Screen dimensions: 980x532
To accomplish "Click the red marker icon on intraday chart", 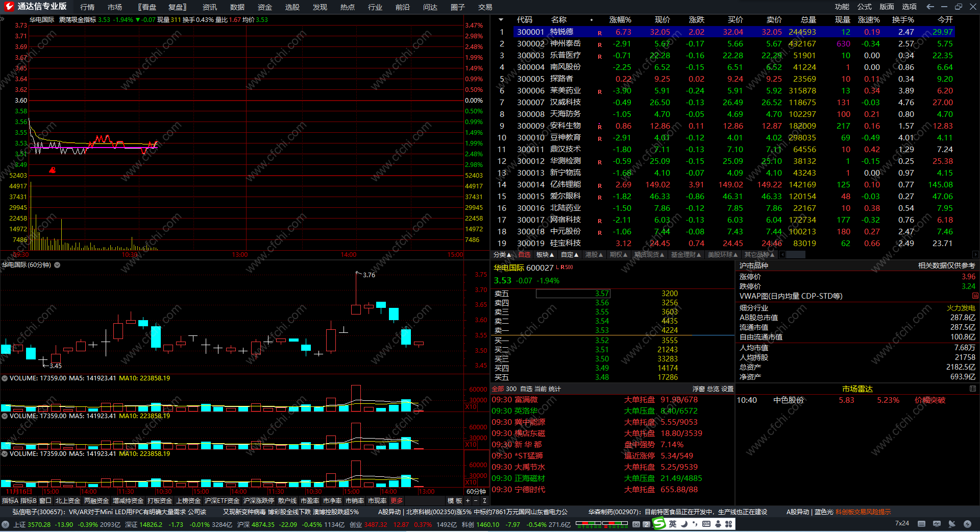I will (52, 170).
